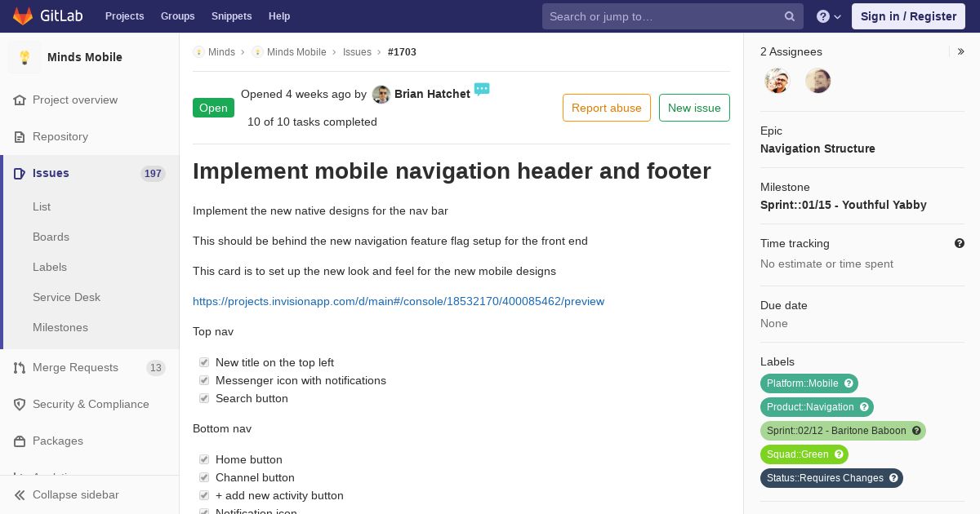
Task: Open the Issues List submenu item
Action: pos(42,206)
